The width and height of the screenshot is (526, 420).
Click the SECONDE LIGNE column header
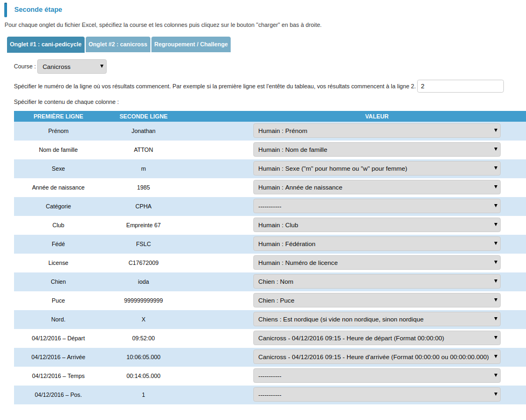(143, 116)
